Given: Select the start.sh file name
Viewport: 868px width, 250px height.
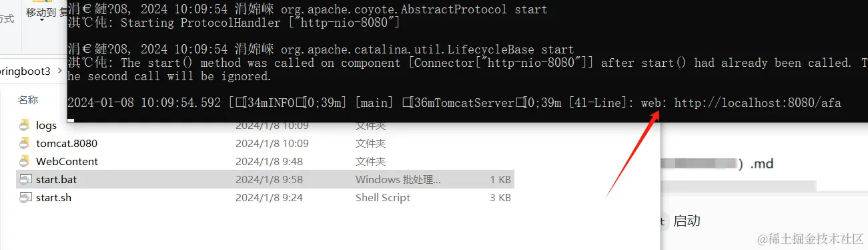Looking at the screenshot, I should (53, 197).
